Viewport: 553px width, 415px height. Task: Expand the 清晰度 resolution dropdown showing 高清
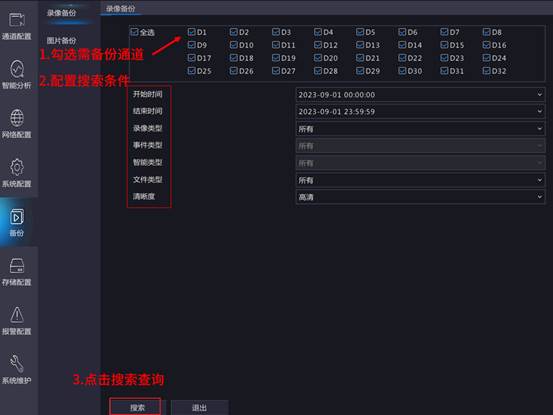click(x=420, y=197)
